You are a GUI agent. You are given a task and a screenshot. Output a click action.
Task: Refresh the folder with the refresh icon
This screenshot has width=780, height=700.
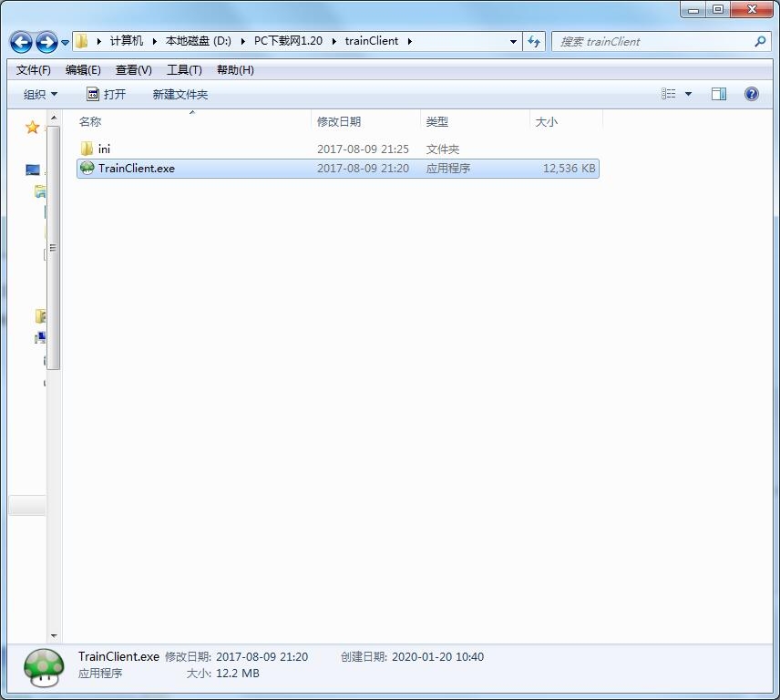click(x=534, y=42)
